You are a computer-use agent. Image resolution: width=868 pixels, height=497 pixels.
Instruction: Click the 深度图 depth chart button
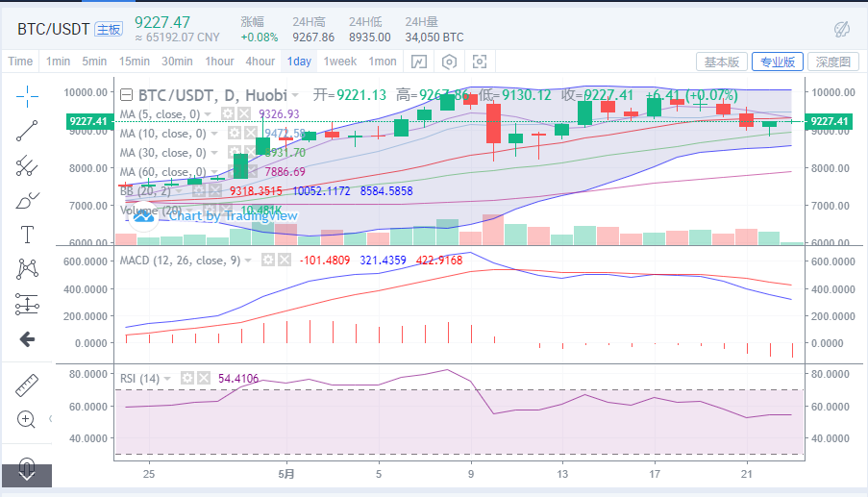pyautogui.click(x=833, y=62)
